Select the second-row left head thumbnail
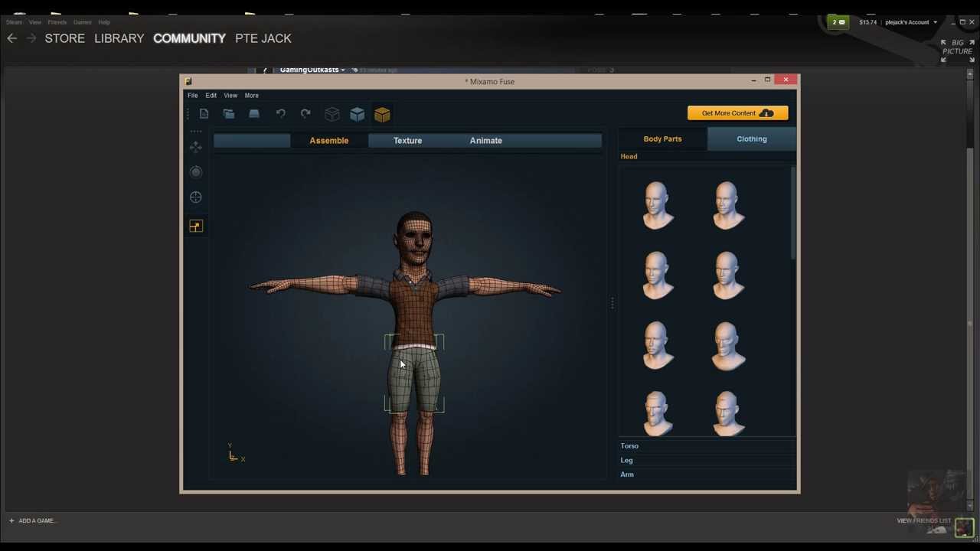This screenshot has width=980, height=551. tap(658, 275)
